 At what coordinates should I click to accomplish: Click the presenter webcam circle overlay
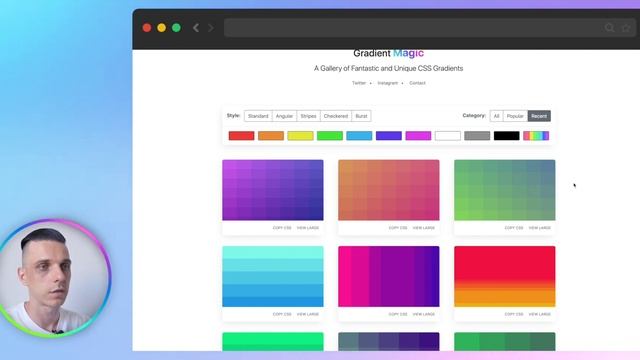coord(55,278)
